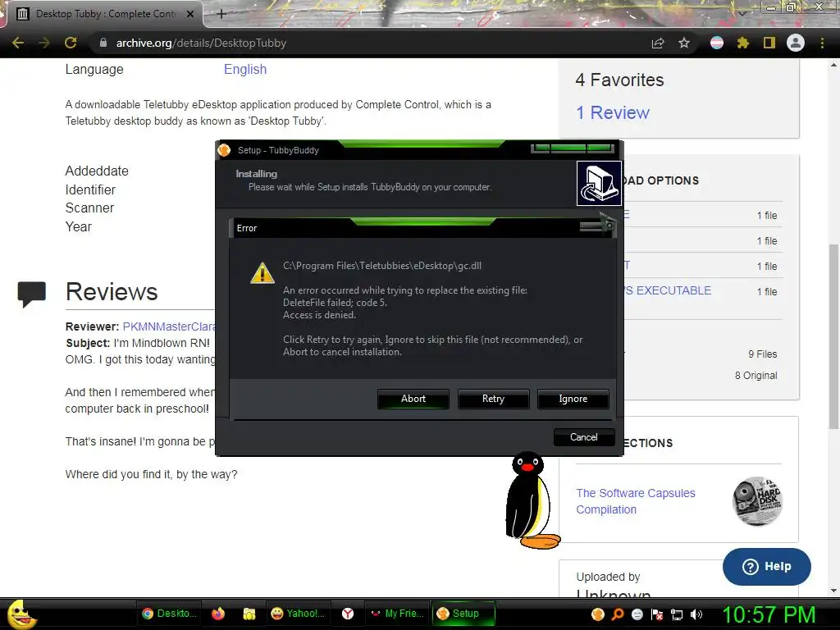This screenshot has width=840, height=630.
Task: Go forward with the browser arrow
Action: (x=44, y=43)
